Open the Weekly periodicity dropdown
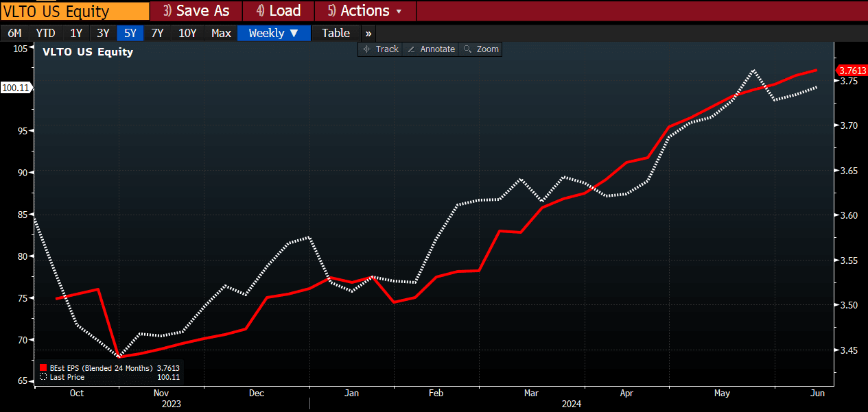This screenshot has width=868, height=412. point(273,33)
